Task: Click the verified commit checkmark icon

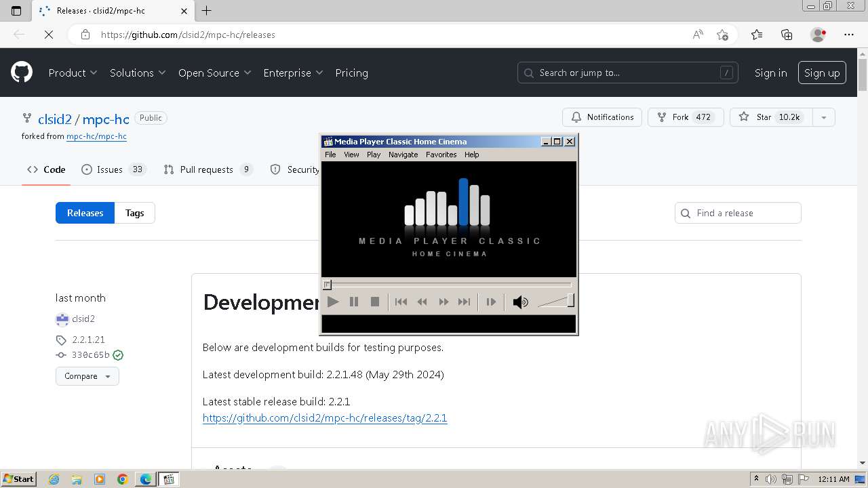Action: pyautogui.click(x=118, y=354)
